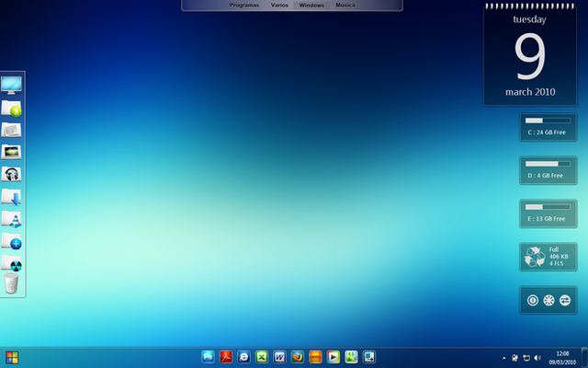Click the "C : 24 GB Free" label

point(547,132)
